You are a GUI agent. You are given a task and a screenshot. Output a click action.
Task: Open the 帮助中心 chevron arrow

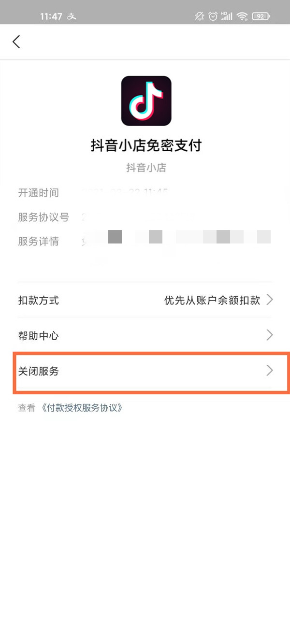click(270, 335)
